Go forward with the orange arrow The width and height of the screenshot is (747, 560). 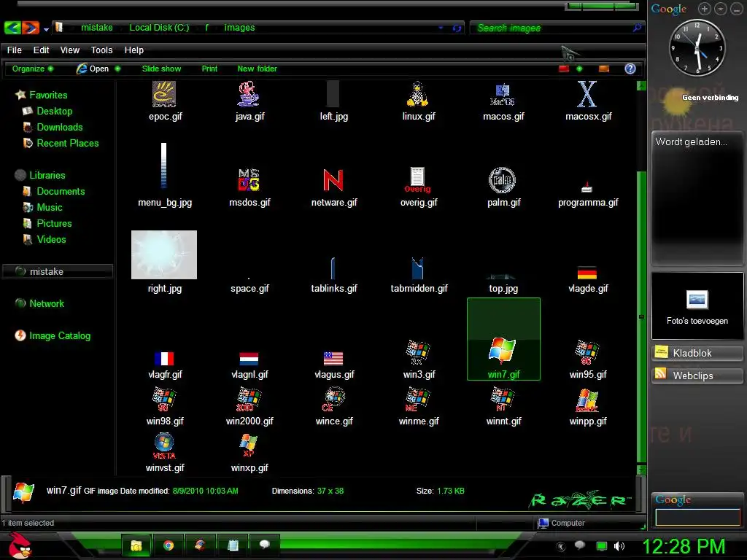(x=30, y=28)
